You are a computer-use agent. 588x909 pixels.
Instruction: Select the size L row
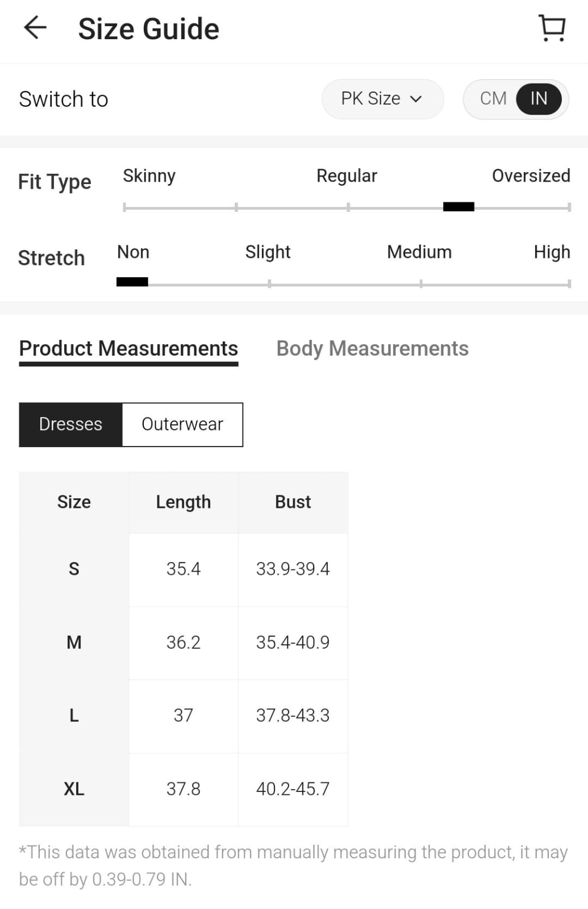(74, 715)
